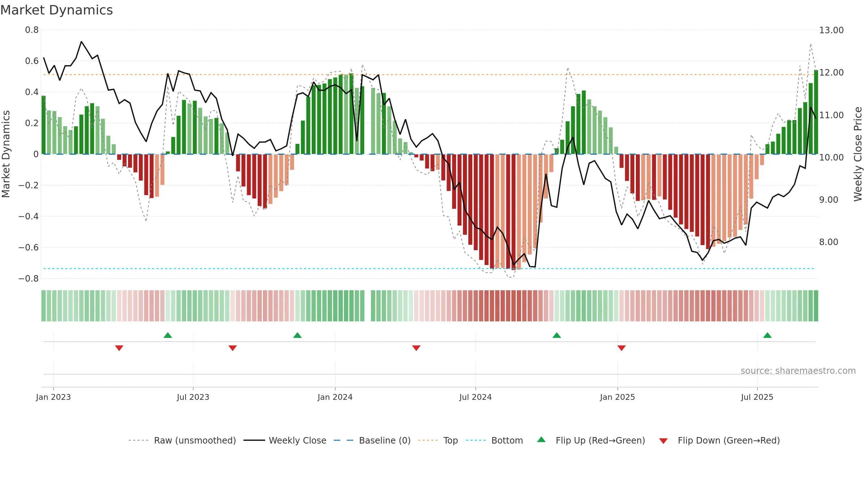Toggle the Raw (unsmoothed) legend entry
This screenshot has height=488, width=868.
pos(182,440)
